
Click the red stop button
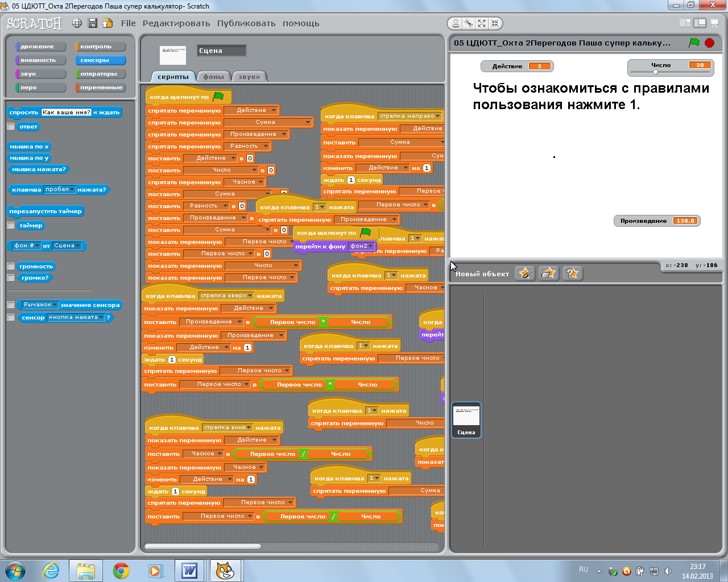click(709, 43)
